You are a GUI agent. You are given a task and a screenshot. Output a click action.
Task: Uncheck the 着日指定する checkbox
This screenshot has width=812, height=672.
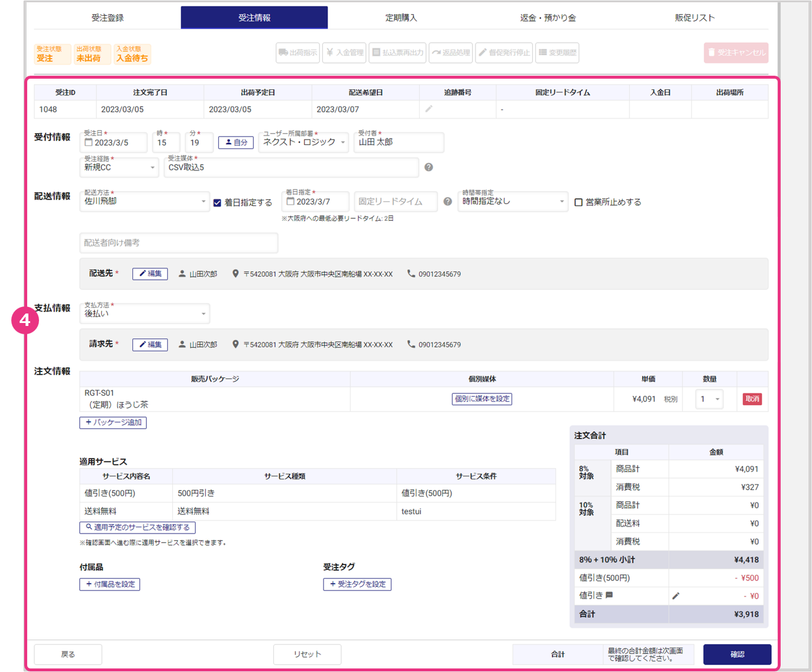tap(217, 203)
